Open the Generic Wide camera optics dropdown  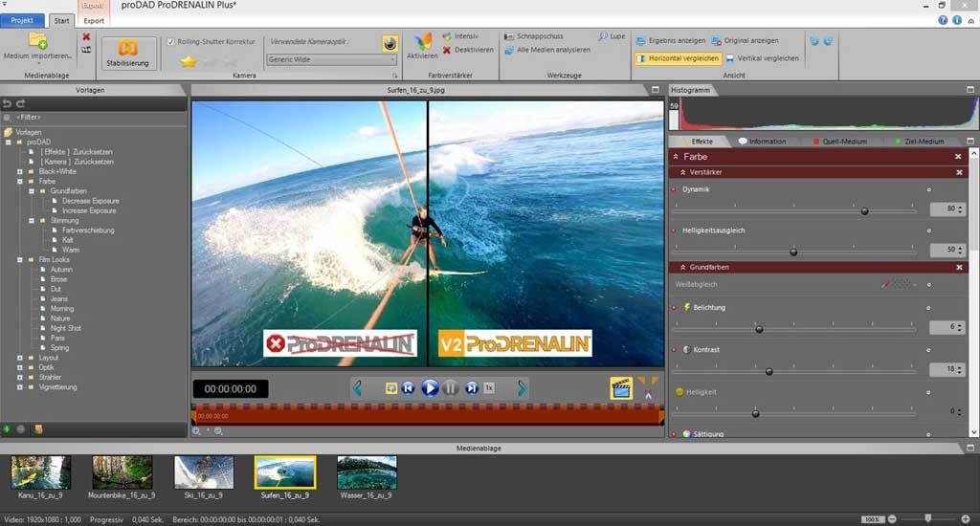(331, 59)
